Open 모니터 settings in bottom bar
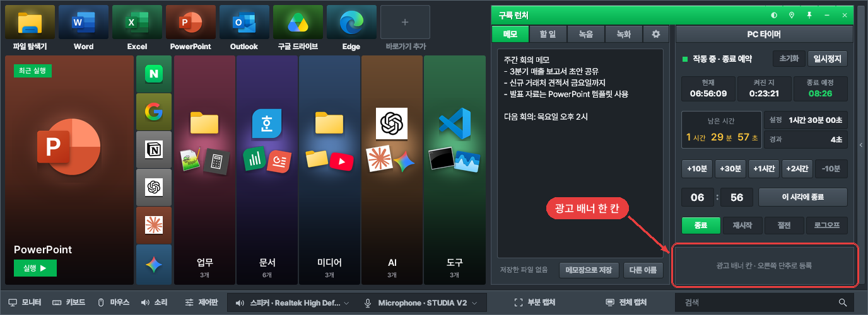 point(25,302)
